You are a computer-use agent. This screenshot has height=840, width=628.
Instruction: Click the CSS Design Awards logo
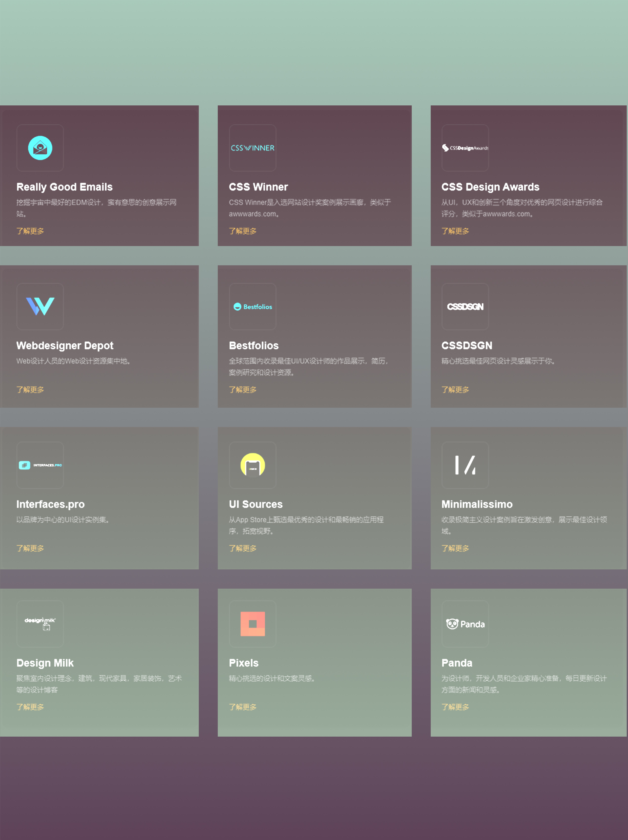tap(465, 148)
